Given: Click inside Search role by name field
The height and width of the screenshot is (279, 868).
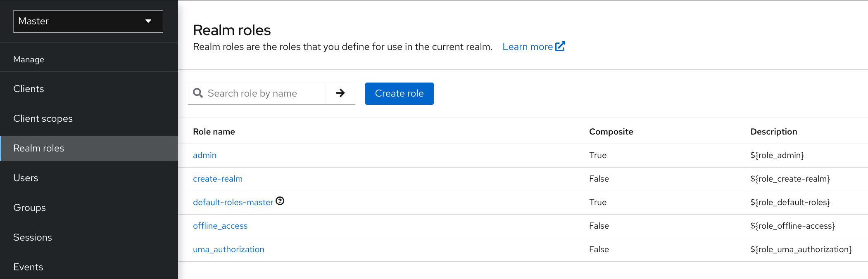Looking at the screenshot, I should [x=264, y=93].
